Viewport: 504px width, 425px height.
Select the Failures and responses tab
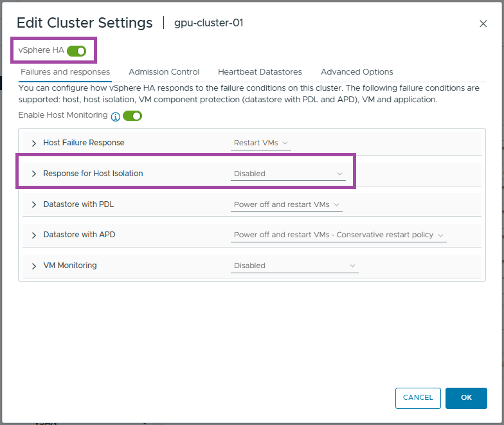tap(65, 72)
